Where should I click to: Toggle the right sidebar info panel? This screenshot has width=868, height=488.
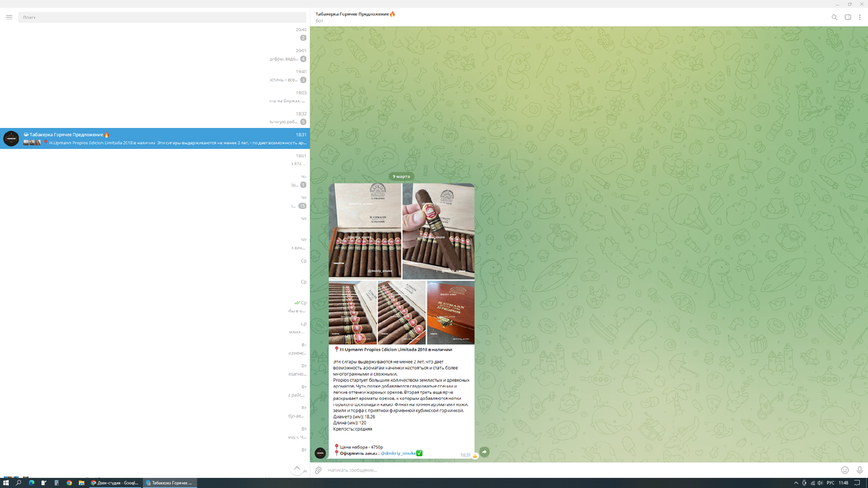(848, 17)
